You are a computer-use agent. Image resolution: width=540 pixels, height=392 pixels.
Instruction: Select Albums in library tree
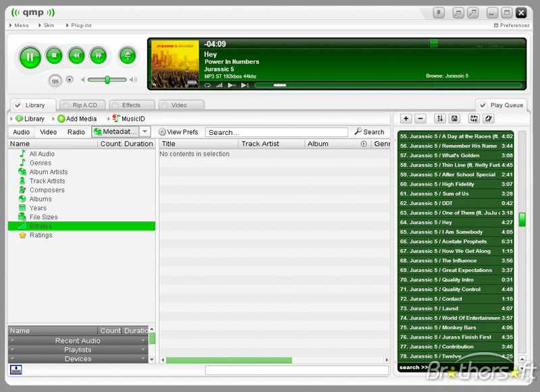point(40,199)
